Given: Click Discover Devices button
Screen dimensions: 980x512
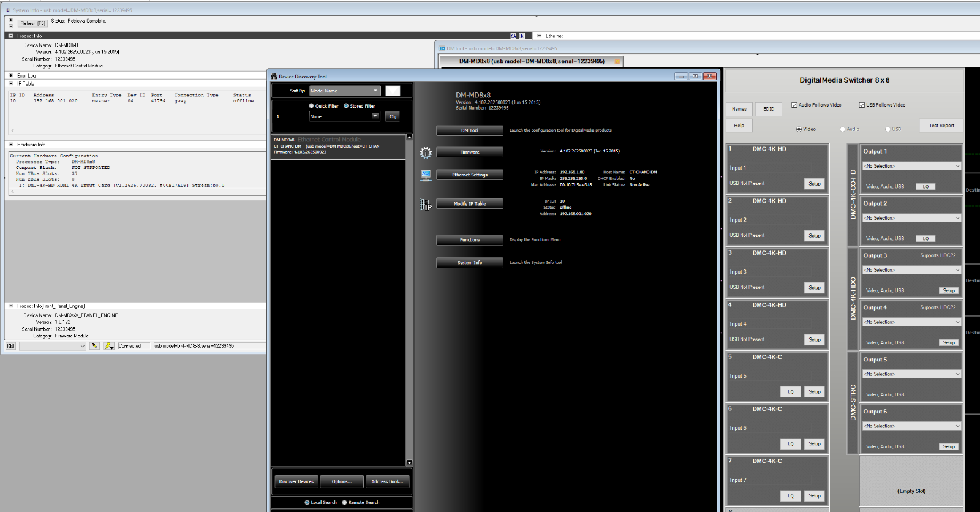Looking at the screenshot, I should tap(296, 481).
